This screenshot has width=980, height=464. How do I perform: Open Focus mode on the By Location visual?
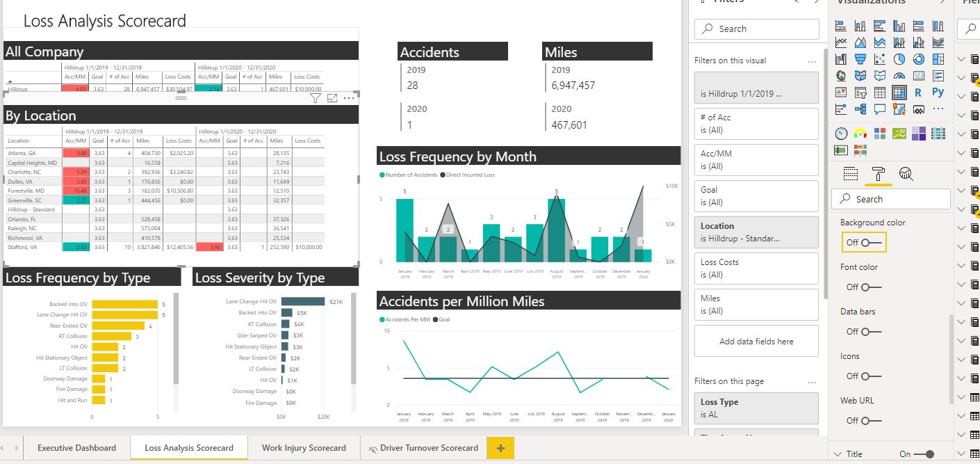click(x=332, y=99)
